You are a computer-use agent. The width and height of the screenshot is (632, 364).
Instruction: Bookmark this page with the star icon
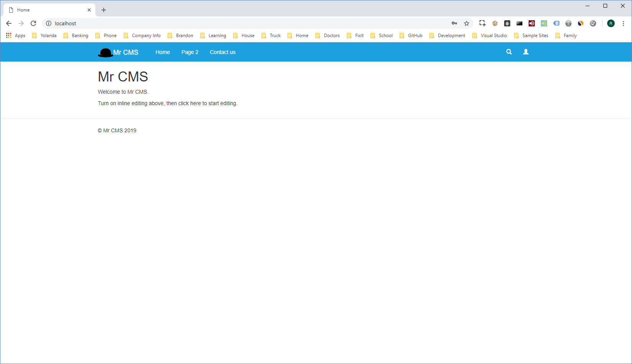click(467, 23)
